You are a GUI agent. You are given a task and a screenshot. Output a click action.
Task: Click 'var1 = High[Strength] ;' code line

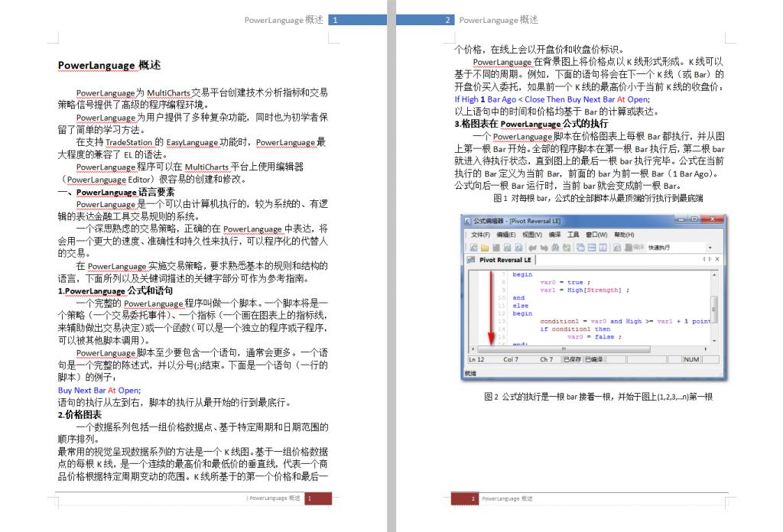pyautogui.click(x=585, y=290)
